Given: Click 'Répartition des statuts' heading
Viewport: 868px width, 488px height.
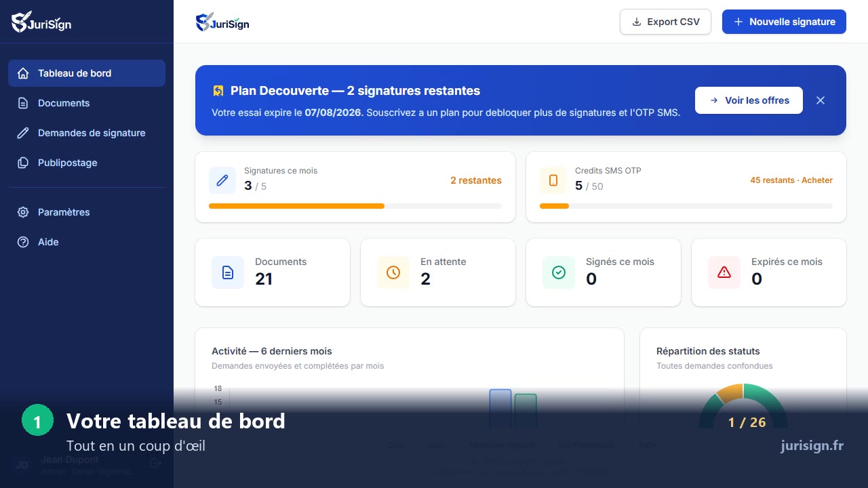Looking at the screenshot, I should (708, 351).
